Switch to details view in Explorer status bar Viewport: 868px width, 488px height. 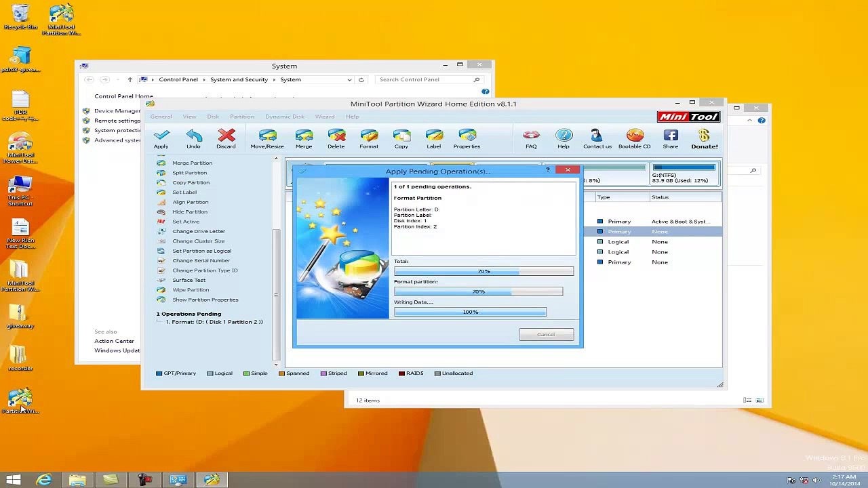[x=747, y=400]
